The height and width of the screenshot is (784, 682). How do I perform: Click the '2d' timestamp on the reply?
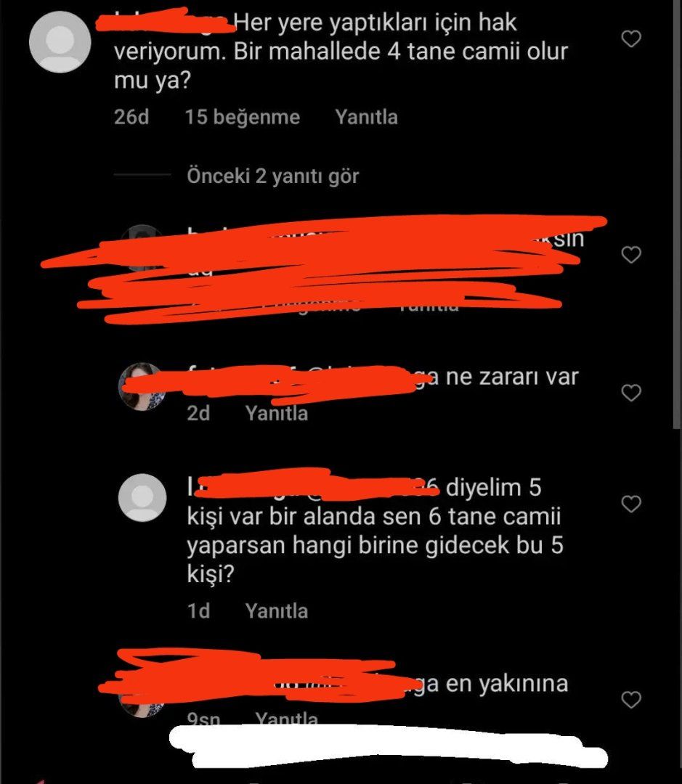point(198,414)
